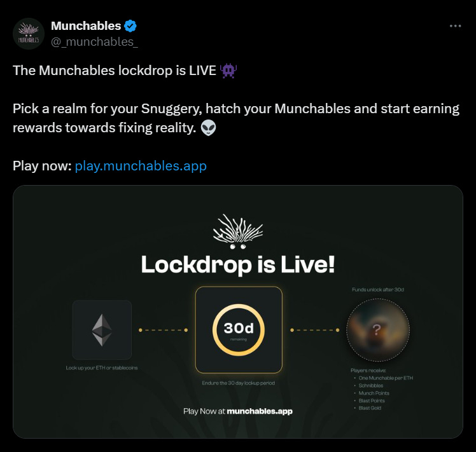The width and height of the screenshot is (476, 452).
Task: Click 'Lock up your ETH or stablecoins' caption
Action: (102, 368)
